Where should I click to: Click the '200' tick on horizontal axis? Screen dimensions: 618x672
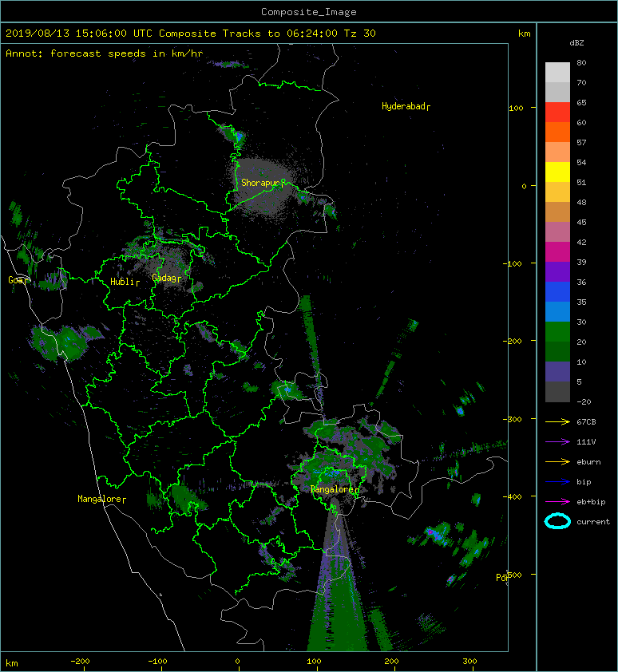(391, 662)
